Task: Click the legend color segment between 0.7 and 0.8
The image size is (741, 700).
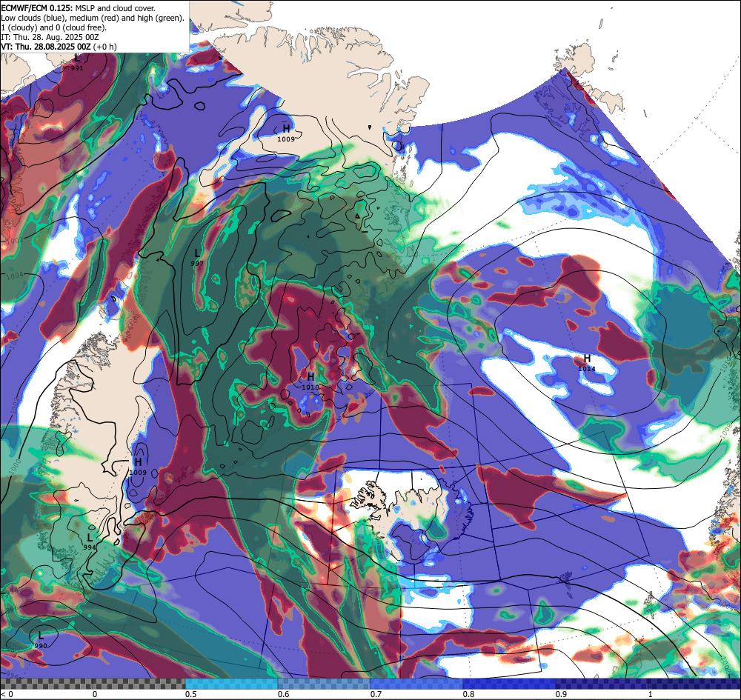Action: click(416, 684)
